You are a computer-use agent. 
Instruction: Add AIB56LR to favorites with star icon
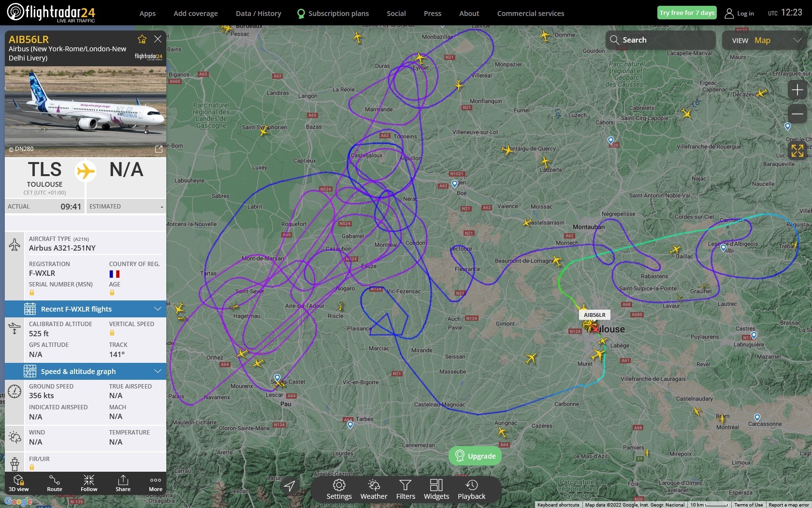pyautogui.click(x=142, y=39)
